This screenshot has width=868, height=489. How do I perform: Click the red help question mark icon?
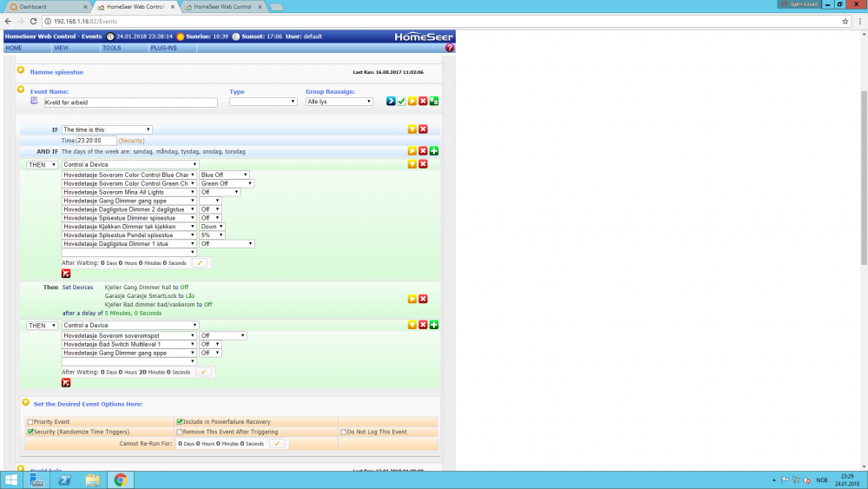(x=450, y=48)
